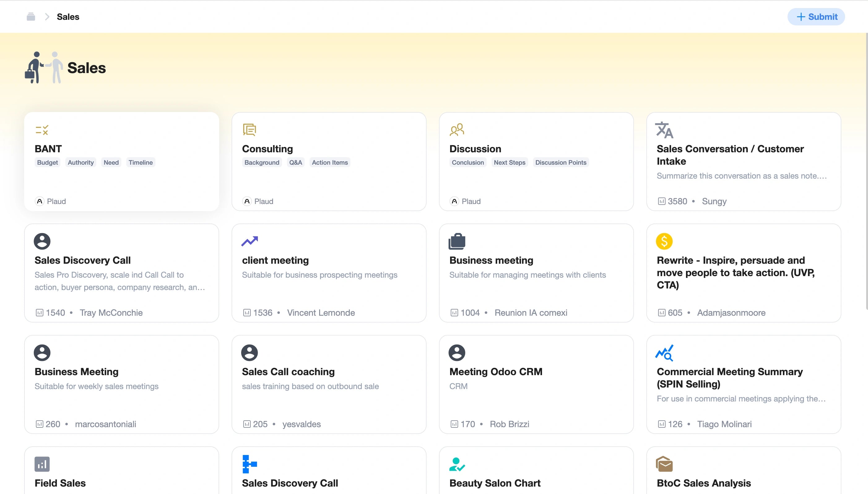
Task: Click the yellow dollar coin icon
Action: tap(664, 241)
